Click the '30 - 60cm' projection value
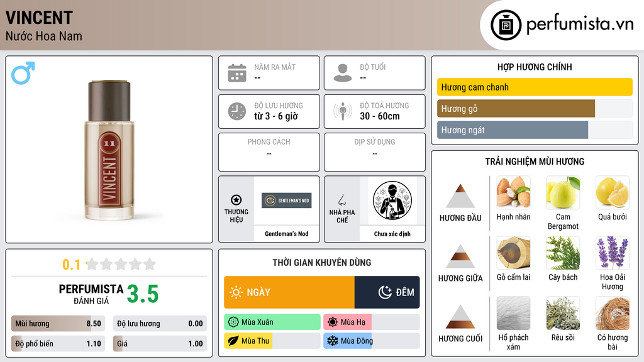 [380, 116]
